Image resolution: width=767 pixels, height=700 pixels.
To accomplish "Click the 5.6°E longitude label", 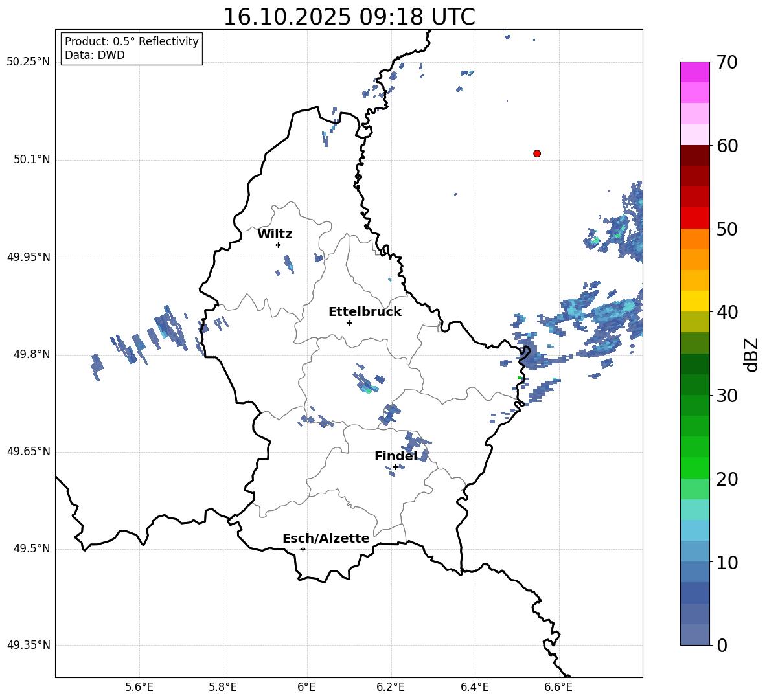I will pos(139,687).
